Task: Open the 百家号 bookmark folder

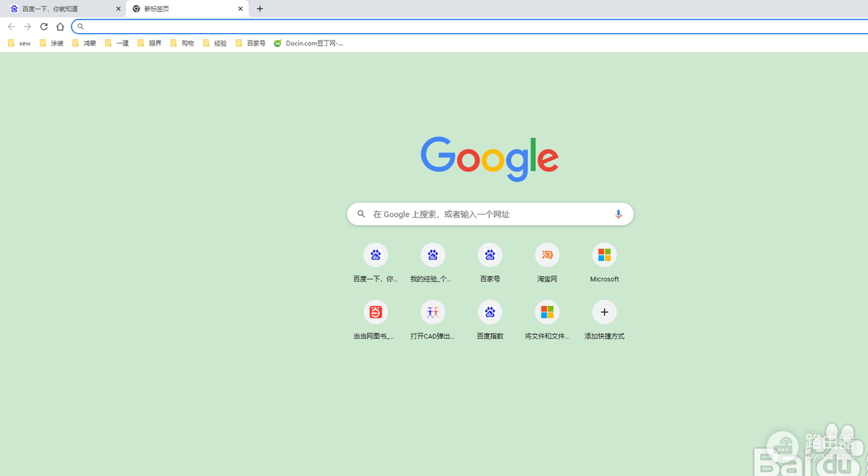Action: click(x=250, y=43)
